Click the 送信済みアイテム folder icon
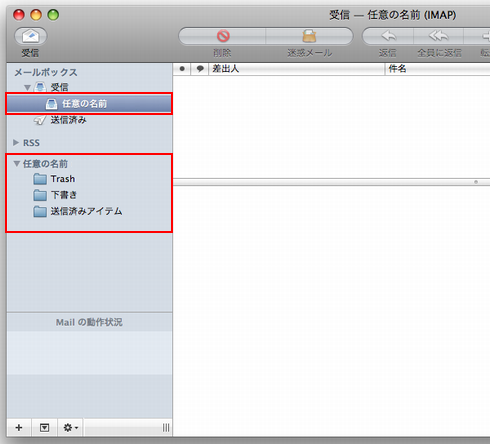 point(40,211)
